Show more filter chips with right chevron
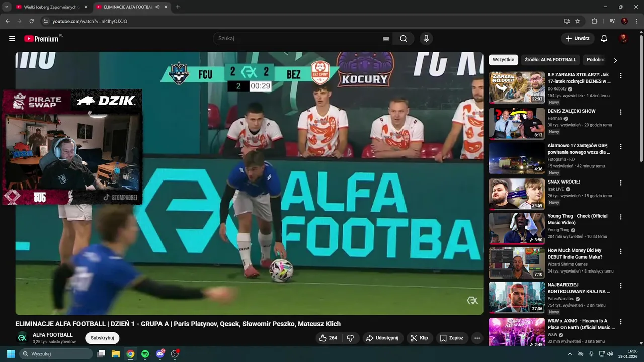 coord(615,60)
